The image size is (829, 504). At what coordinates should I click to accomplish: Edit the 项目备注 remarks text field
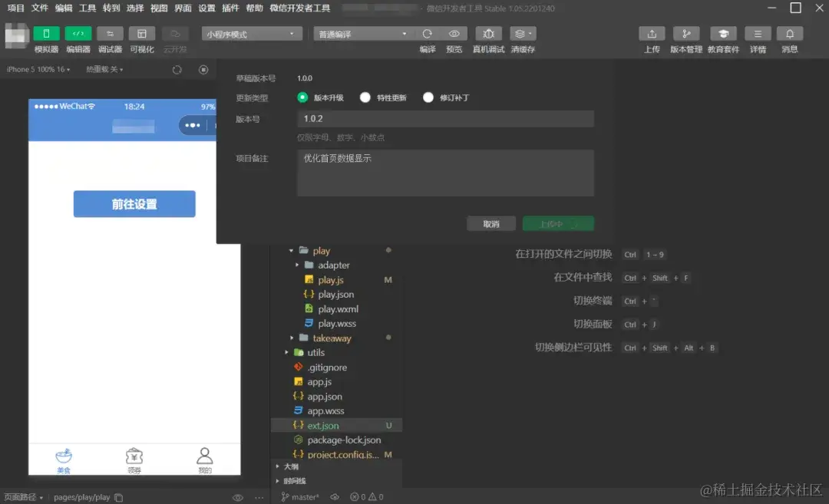[445, 173]
